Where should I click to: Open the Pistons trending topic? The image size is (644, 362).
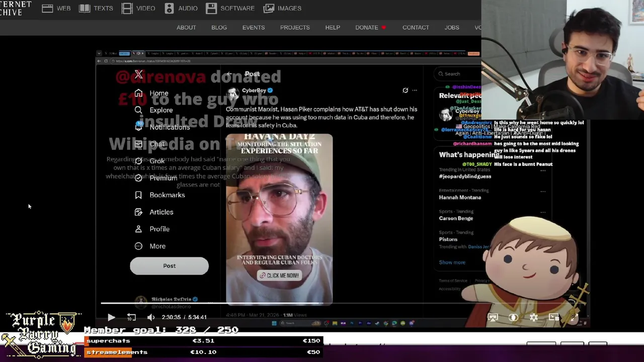coord(448,239)
